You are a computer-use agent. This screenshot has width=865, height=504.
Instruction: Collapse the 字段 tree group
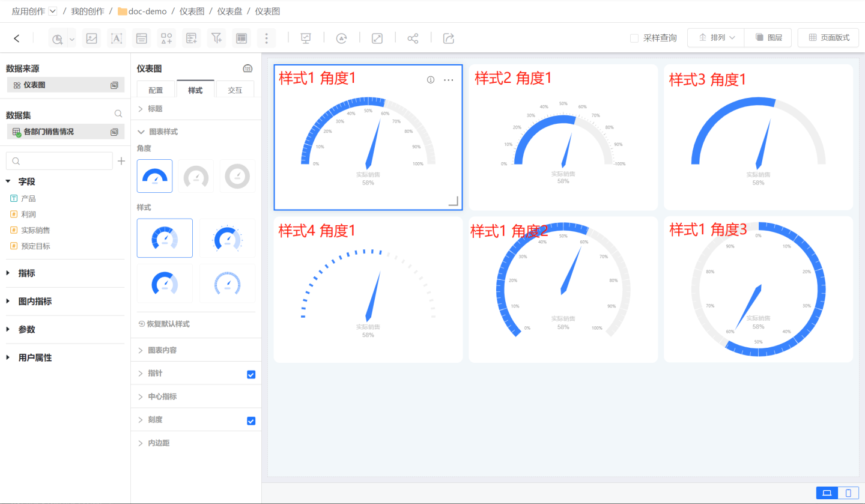tap(8, 181)
